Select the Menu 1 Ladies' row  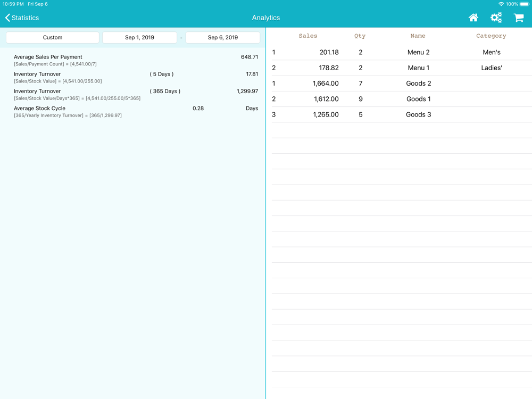(402, 68)
